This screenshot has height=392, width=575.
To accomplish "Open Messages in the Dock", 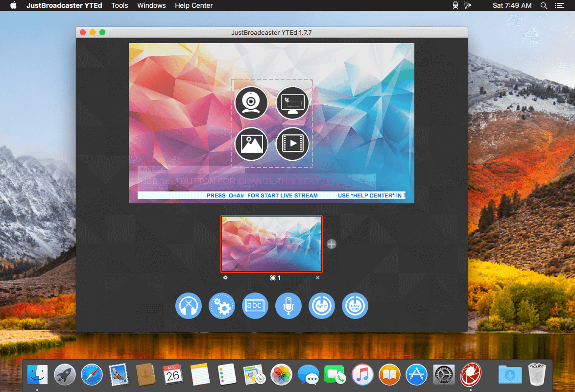I will (x=308, y=375).
